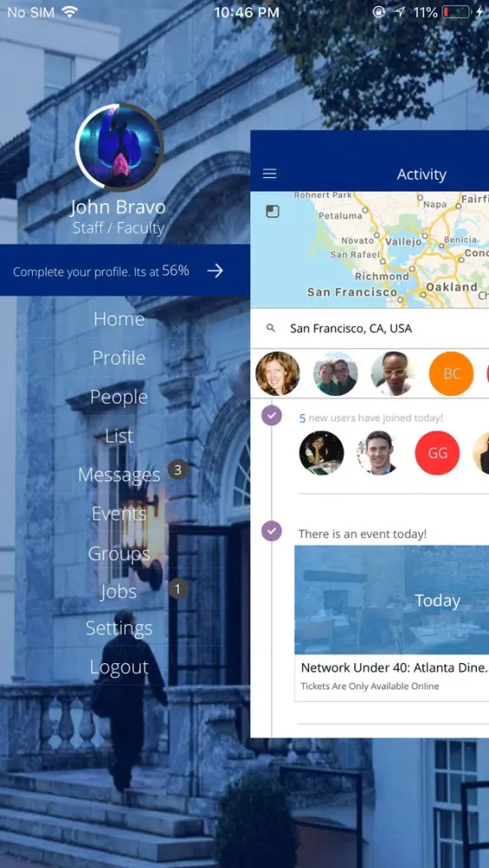Tap the checkmark beside event today
Screen dimensions: 489x868
coord(271,531)
